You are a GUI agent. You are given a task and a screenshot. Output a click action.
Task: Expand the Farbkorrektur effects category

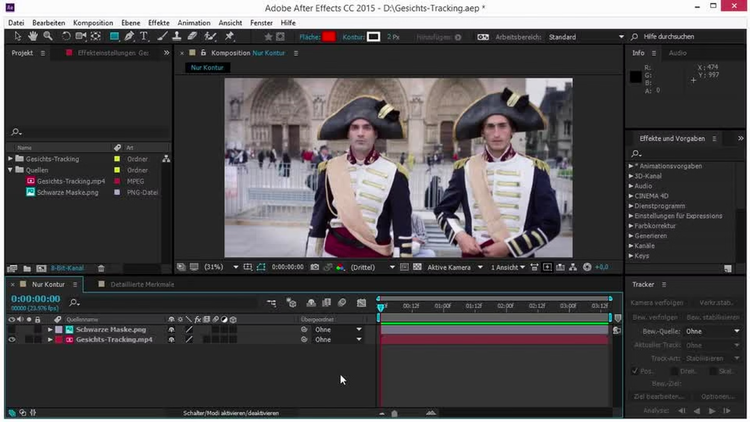pos(633,226)
